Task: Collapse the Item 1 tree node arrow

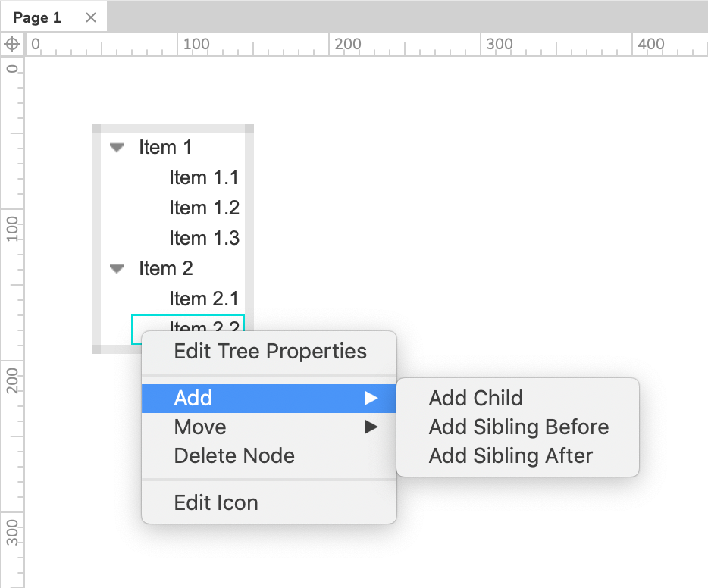Action: pyautogui.click(x=117, y=148)
